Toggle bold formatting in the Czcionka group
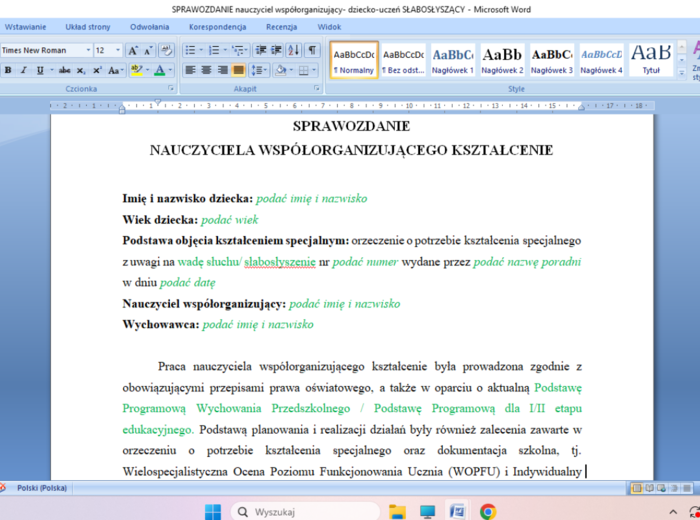This screenshot has width=700, height=520. 8,70
